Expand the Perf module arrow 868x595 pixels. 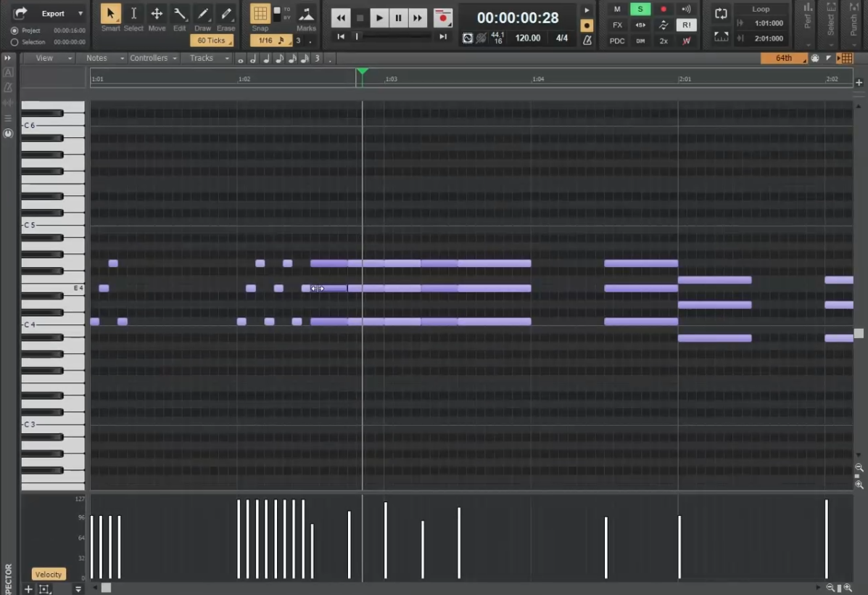[809, 45]
